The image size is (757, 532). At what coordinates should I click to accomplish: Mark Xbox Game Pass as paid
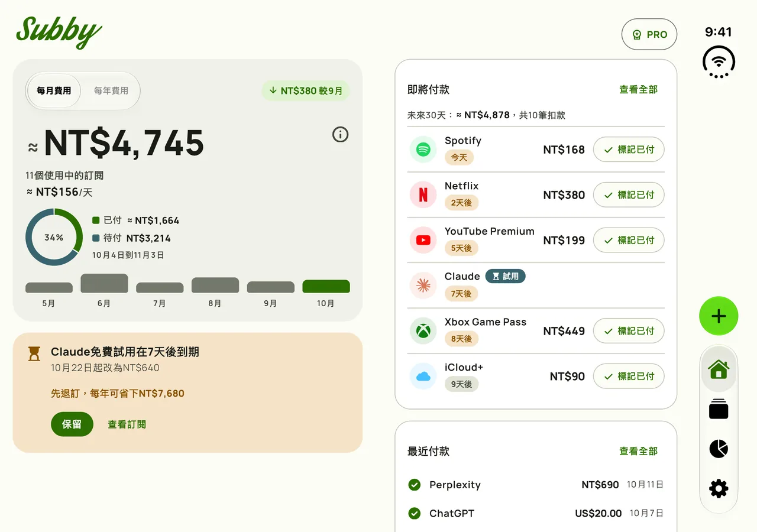coord(629,330)
